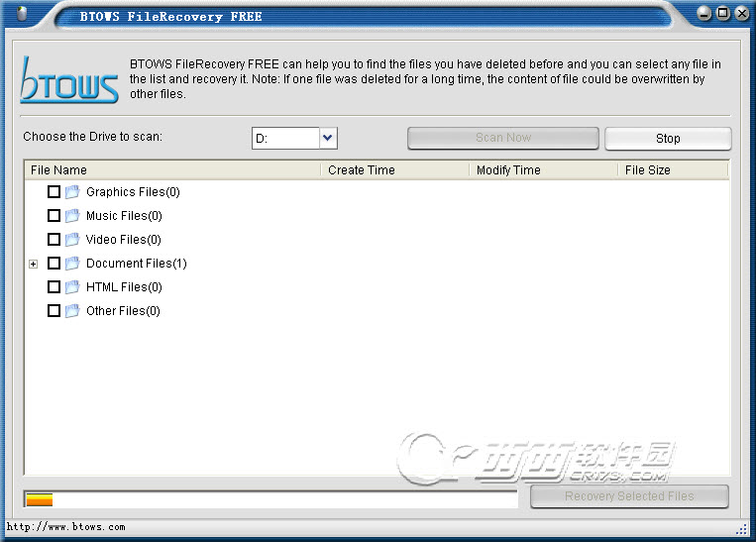This screenshot has width=756, height=542.
Task: Check the Other Files checkbox
Action: pyautogui.click(x=54, y=311)
